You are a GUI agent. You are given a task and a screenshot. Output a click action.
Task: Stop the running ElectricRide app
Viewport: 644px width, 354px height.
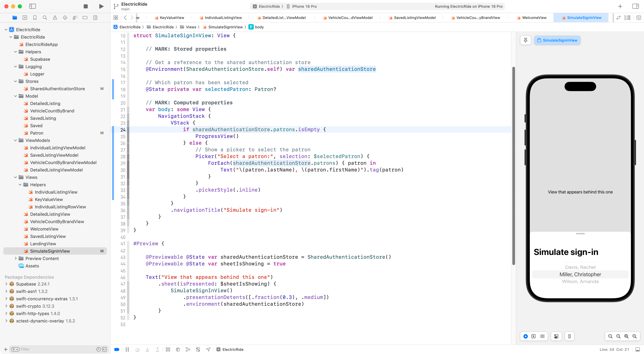[x=86, y=7]
